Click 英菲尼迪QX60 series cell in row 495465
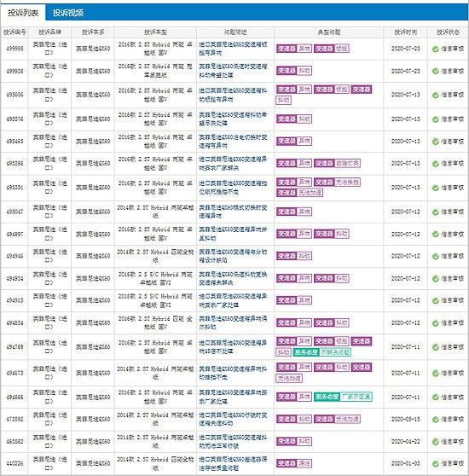The width and height of the screenshot is (469, 476). click(93, 141)
